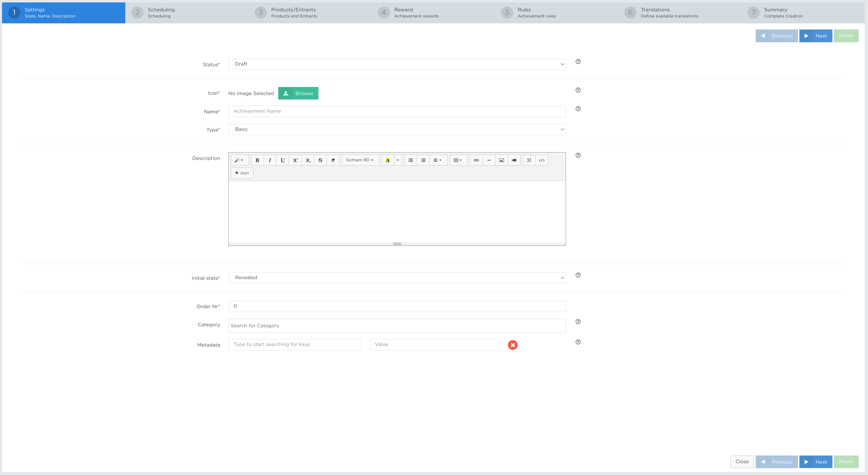868x475 pixels.
Task: Click the Achievement Name input field
Action: pos(397,111)
